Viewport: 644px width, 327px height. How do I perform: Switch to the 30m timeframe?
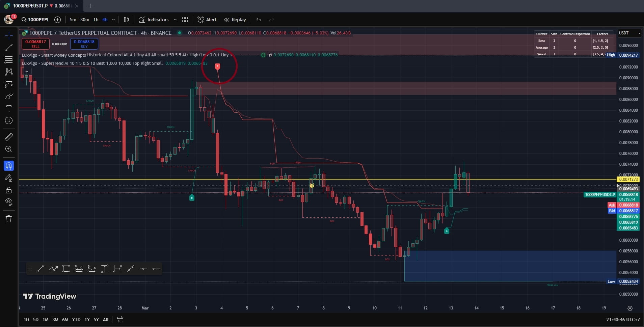tap(85, 20)
